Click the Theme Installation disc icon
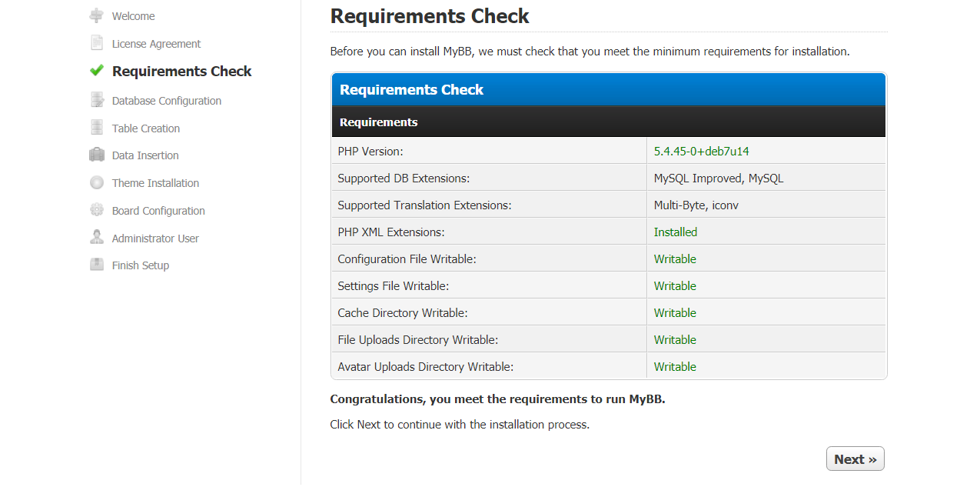 [x=97, y=182]
